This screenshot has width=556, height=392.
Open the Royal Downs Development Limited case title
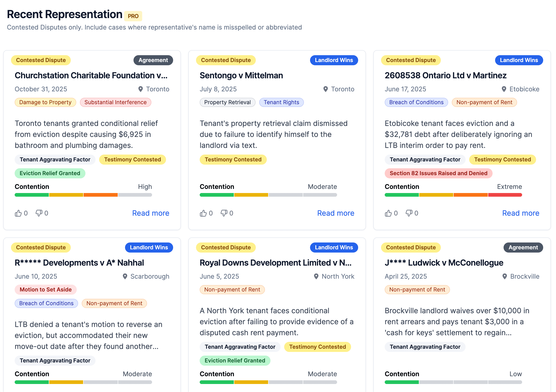tap(275, 263)
